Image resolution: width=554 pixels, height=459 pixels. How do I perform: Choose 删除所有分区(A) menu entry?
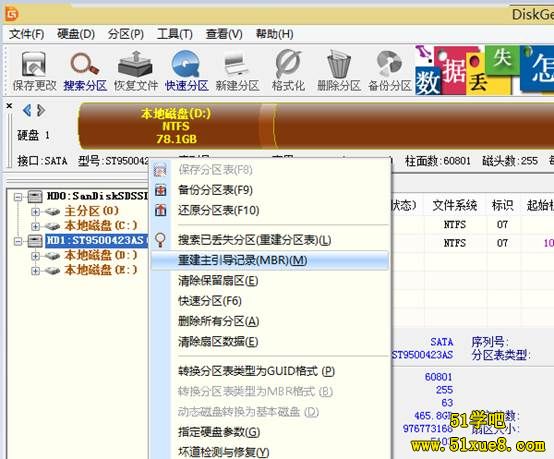[x=270, y=321]
